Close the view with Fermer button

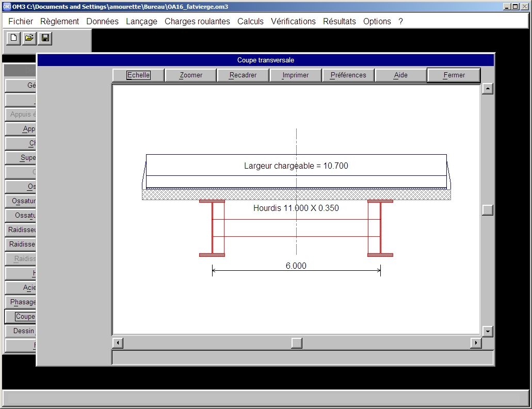coord(454,75)
